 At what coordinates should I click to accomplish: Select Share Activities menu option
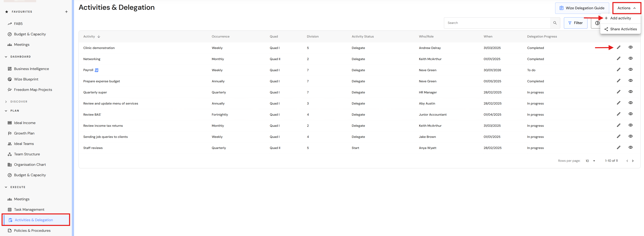(623, 29)
